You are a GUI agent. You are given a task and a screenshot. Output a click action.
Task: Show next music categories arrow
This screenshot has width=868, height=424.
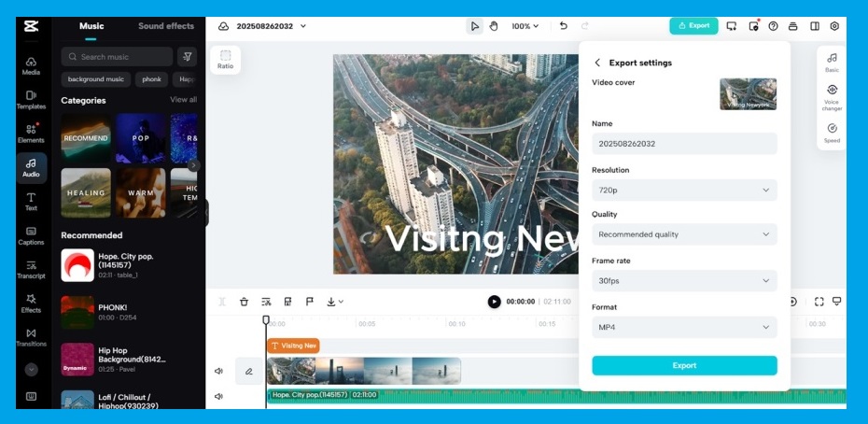point(193,165)
